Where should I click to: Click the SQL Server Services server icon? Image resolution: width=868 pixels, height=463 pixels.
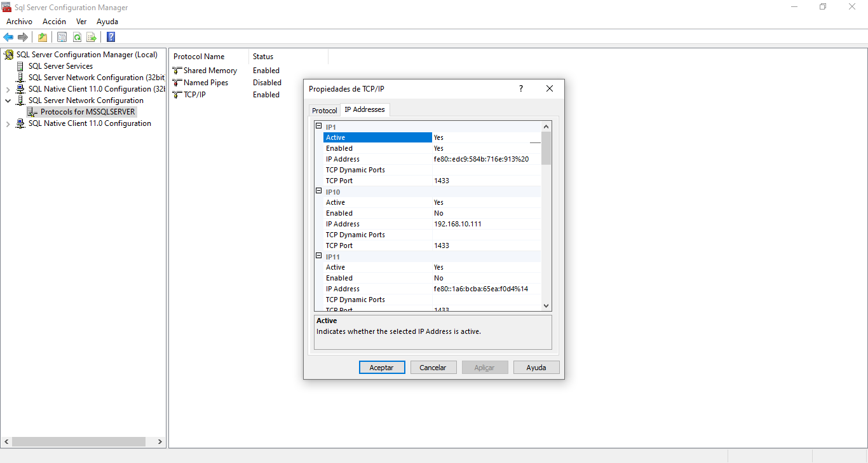coord(21,66)
